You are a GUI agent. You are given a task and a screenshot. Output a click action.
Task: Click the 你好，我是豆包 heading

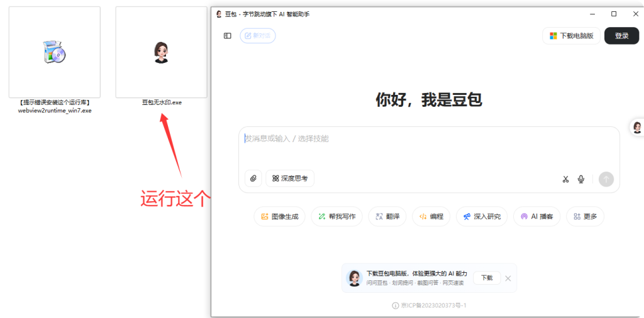429,100
